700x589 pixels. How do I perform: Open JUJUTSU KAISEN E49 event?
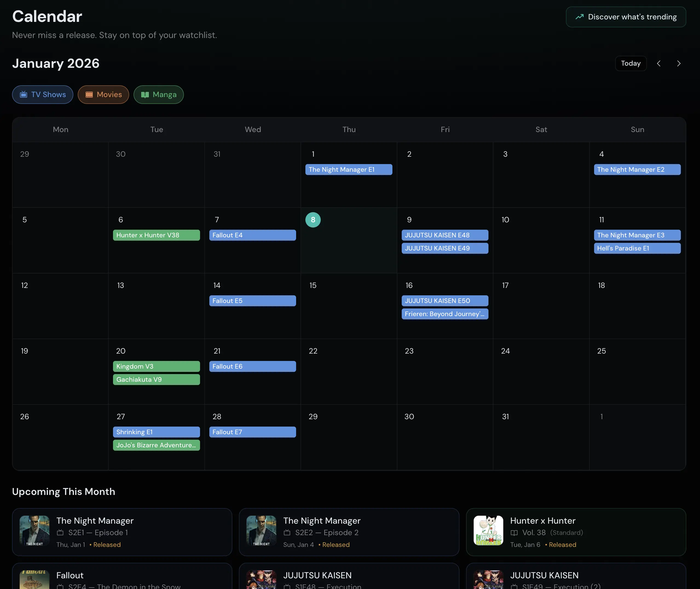click(445, 248)
